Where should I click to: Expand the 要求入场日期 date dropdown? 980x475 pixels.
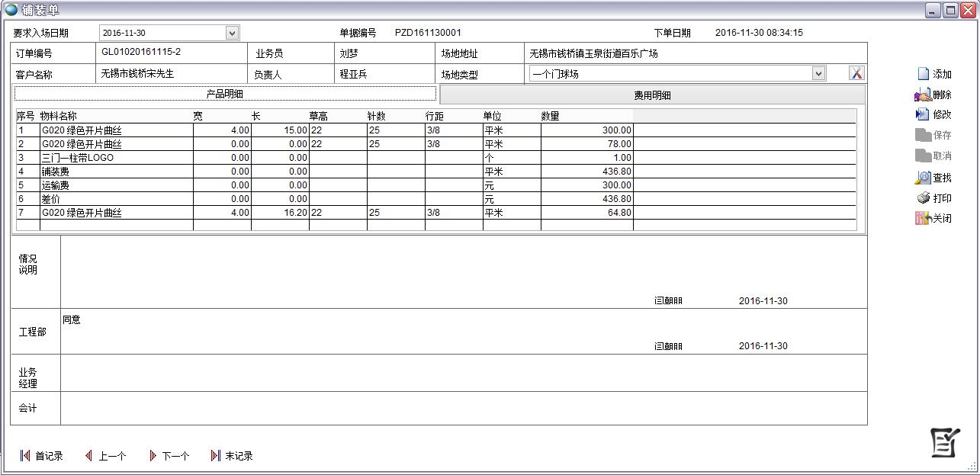(232, 33)
